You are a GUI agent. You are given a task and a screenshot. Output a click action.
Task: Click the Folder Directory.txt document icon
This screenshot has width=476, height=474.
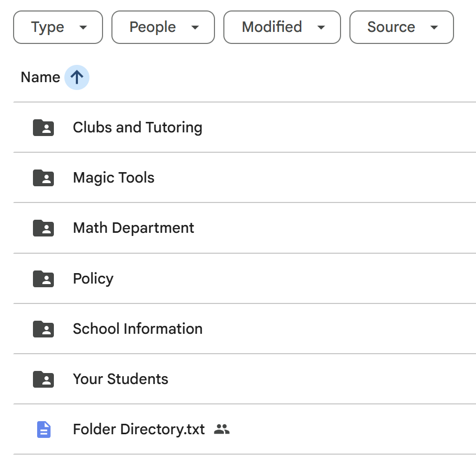coord(44,430)
